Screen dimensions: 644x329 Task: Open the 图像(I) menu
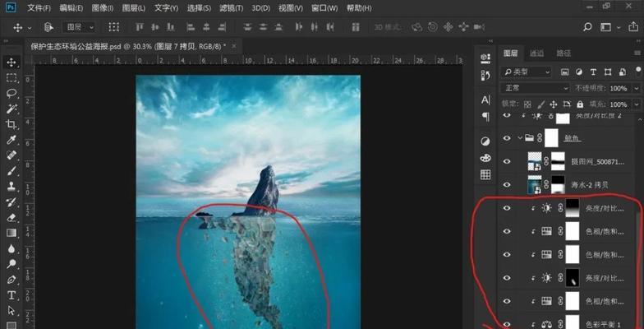(x=103, y=8)
